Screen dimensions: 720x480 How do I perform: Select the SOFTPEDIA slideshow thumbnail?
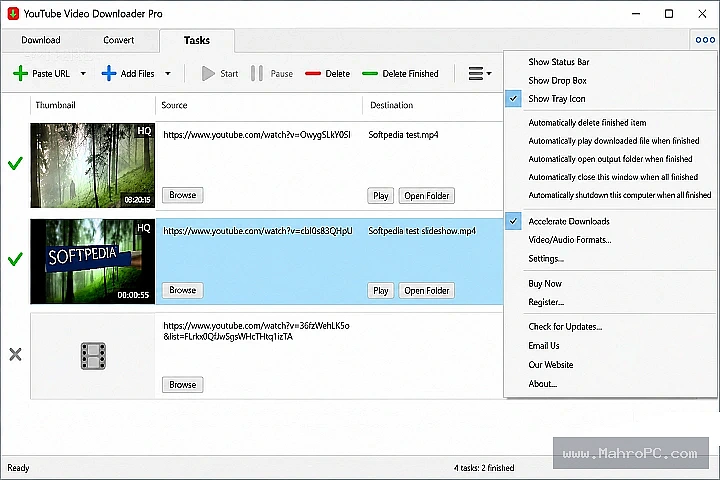click(x=92, y=261)
